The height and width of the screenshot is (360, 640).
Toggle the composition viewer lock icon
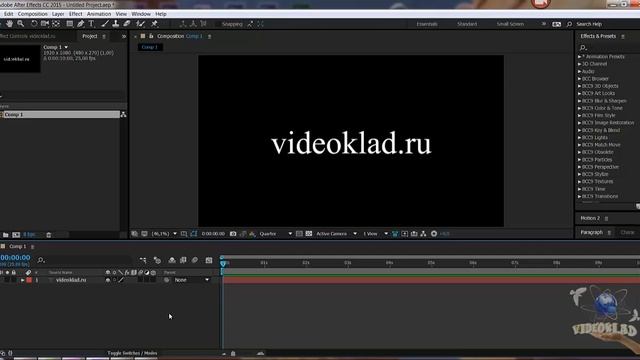tap(151, 36)
